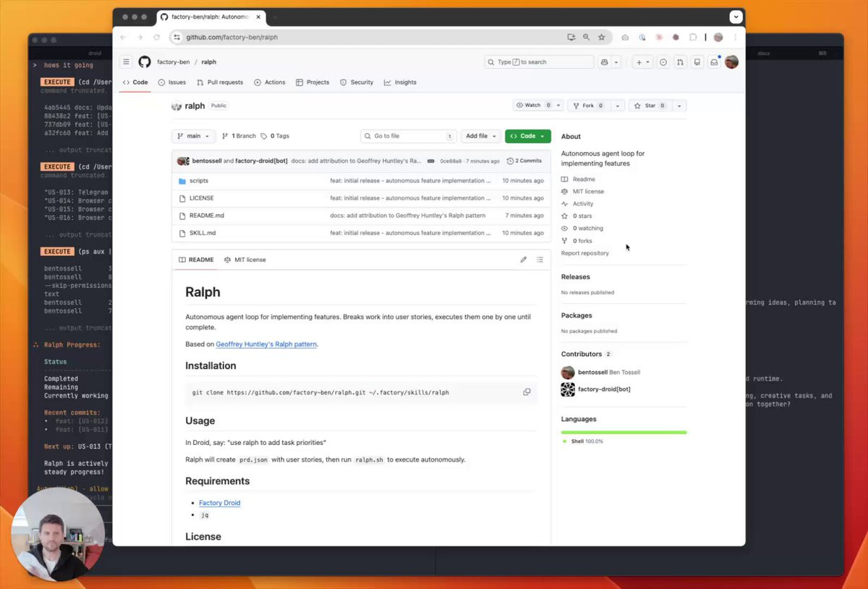
Task: Open the create new plus dropdown
Action: [x=642, y=62]
